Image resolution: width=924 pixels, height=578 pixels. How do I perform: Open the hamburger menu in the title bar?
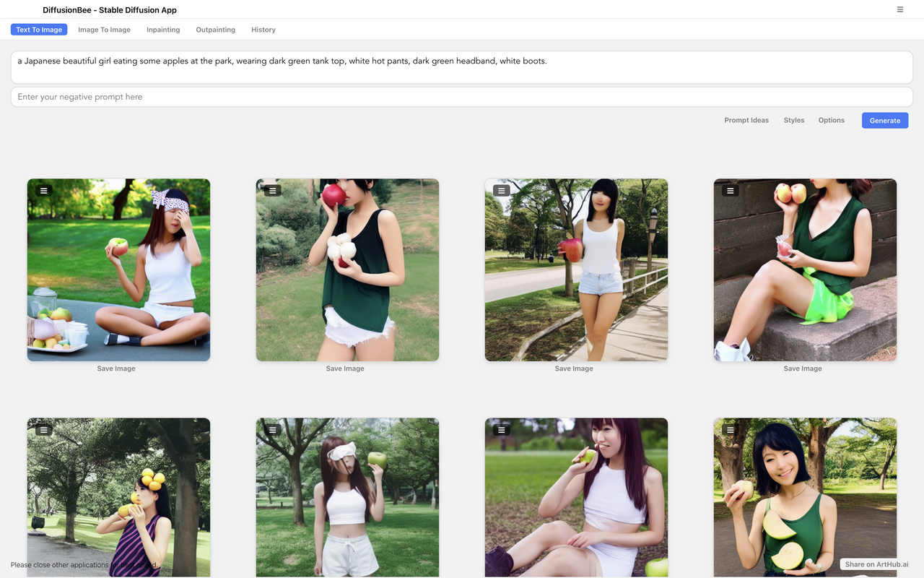900,9
